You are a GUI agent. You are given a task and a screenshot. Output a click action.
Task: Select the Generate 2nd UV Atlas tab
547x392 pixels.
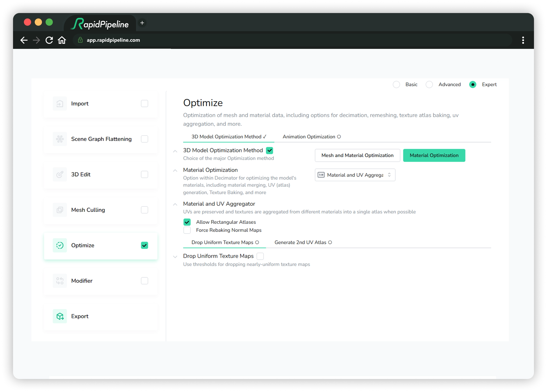coord(303,243)
